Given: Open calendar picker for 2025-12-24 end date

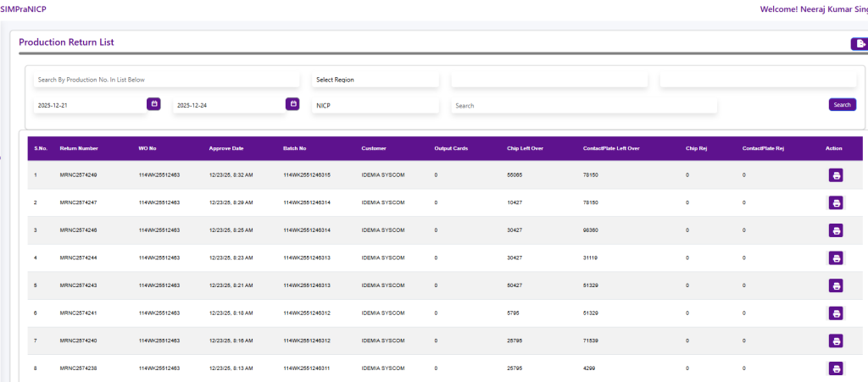Looking at the screenshot, I should click(x=292, y=104).
